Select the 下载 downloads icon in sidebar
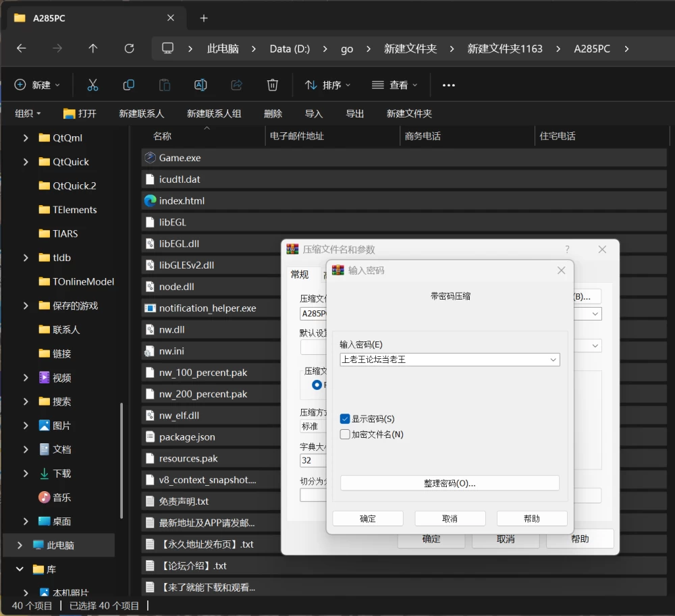Viewport: 675px width, 616px height. point(44,473)
